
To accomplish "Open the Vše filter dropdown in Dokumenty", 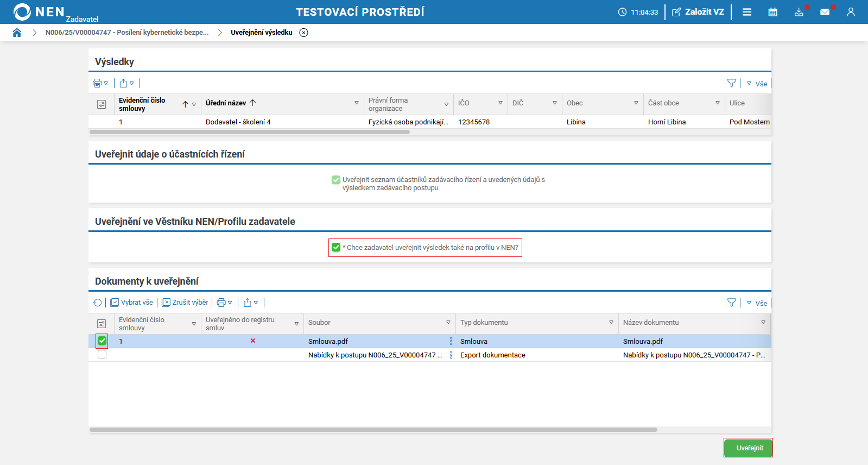I will coord(757,303).
